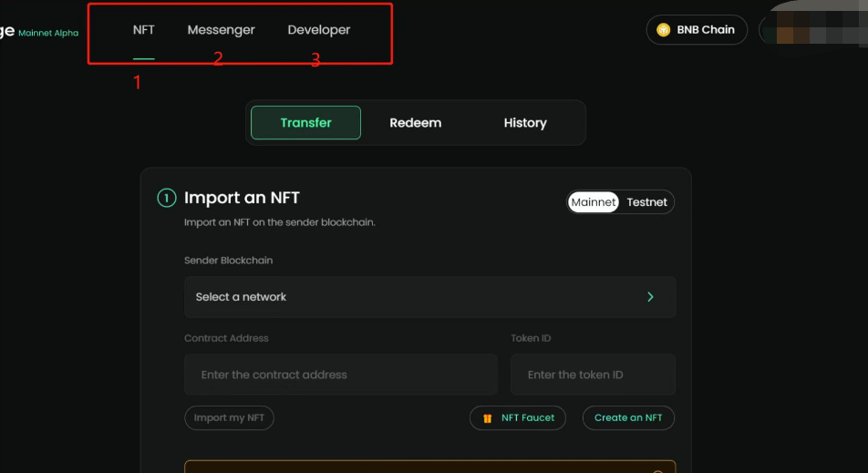Go to the Developer section
Viewport: 868px width, 473px height.
coord(319,30)
